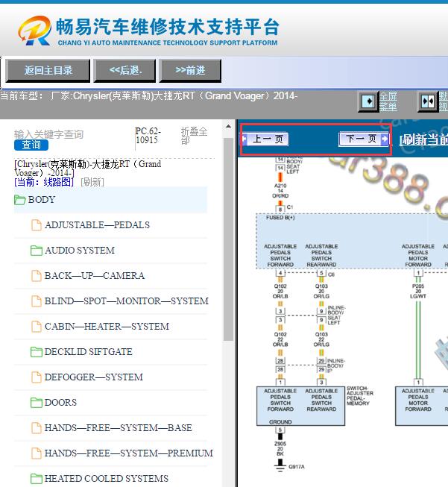Image resolution: width=448 pixels, height=487 pixels.
Task: Expand DECKLID SIFTGATE folder
Action: (88, 351)
